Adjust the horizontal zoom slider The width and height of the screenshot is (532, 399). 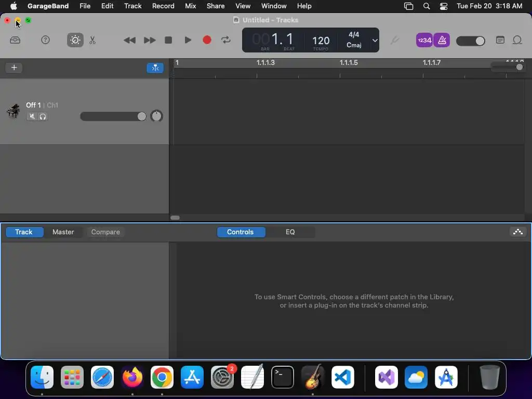pos(507,67)
